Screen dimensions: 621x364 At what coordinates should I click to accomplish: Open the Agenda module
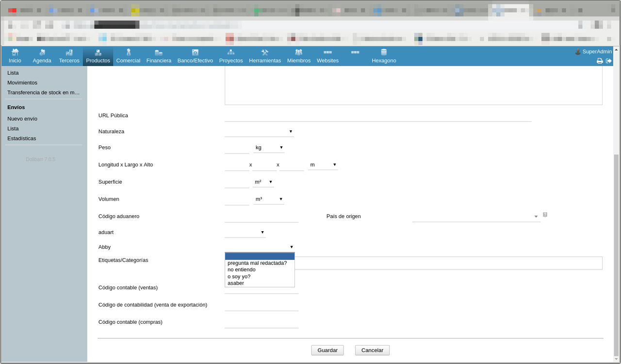42,56
